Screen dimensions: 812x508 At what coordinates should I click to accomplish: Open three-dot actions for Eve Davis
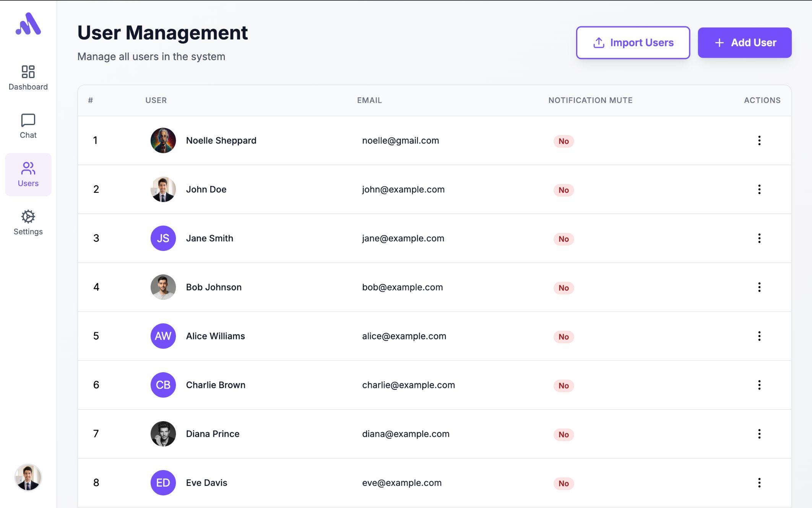point(759,483)
